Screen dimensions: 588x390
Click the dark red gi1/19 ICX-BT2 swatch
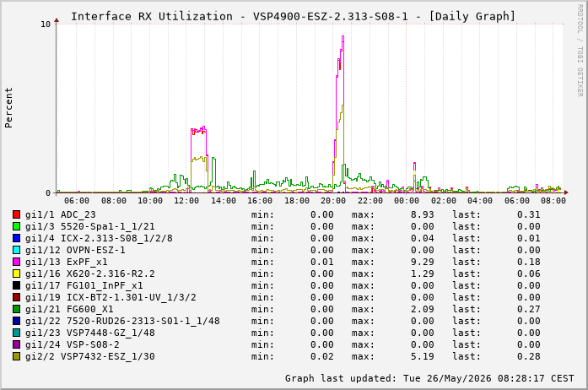(x=16, y=297)
